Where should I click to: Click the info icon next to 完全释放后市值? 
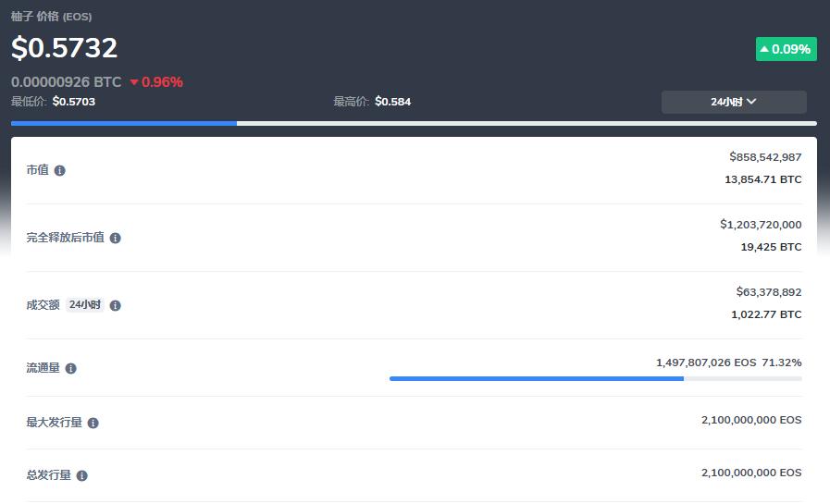point(115,239)
